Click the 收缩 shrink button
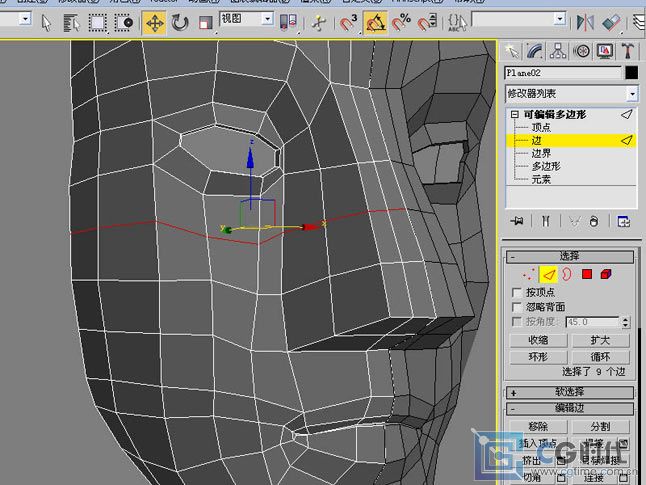This screenshot has width=646, height=485. click(538, 340)
